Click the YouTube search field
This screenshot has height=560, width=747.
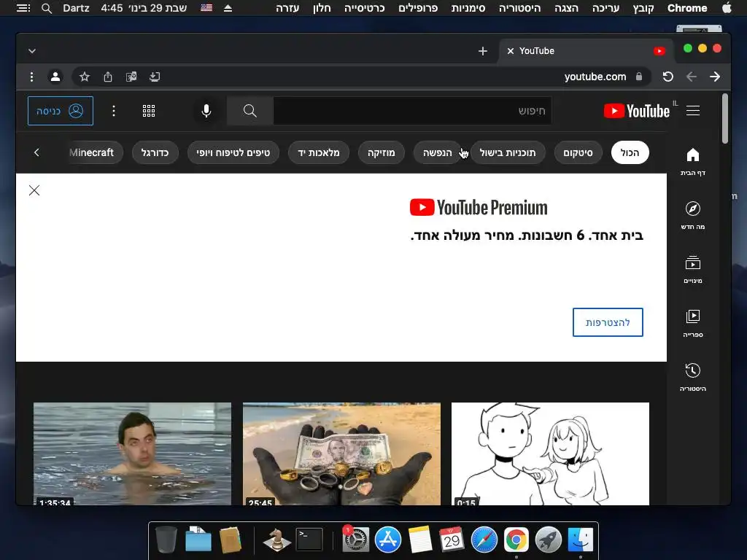[x=413, y=111]
